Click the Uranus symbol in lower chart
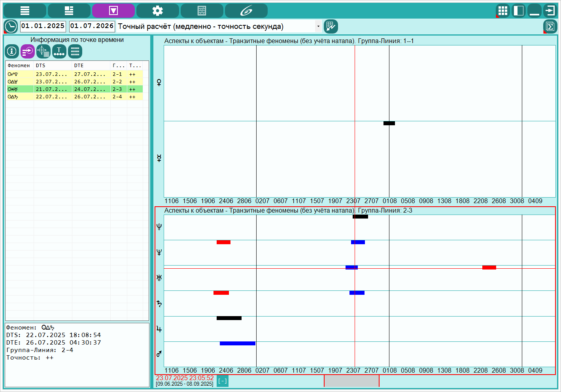This screenshot has width=561, height=392. tap(159, 278)
